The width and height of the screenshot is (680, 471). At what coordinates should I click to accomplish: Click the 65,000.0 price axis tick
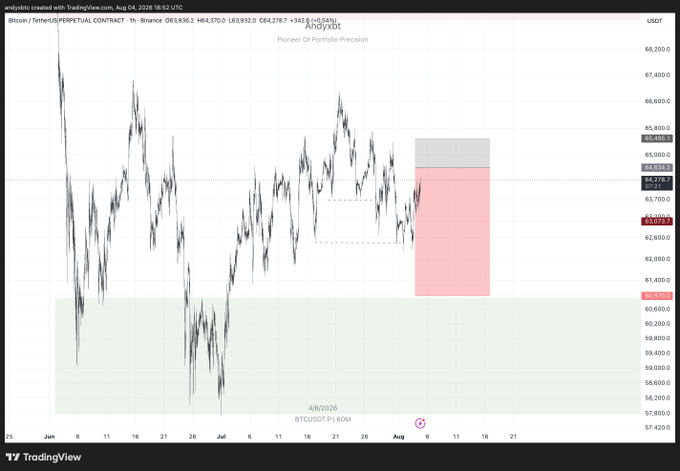tap(657, 155)
